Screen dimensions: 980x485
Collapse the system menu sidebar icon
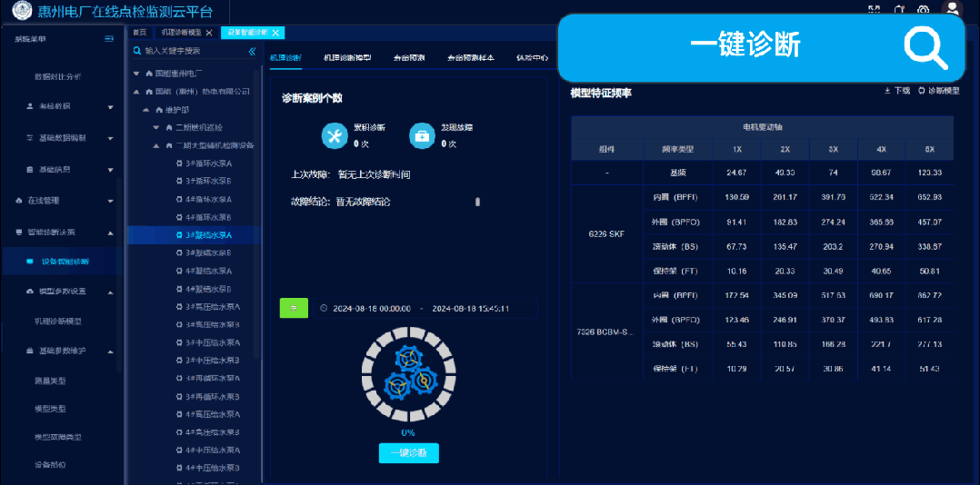coord(109,39)
